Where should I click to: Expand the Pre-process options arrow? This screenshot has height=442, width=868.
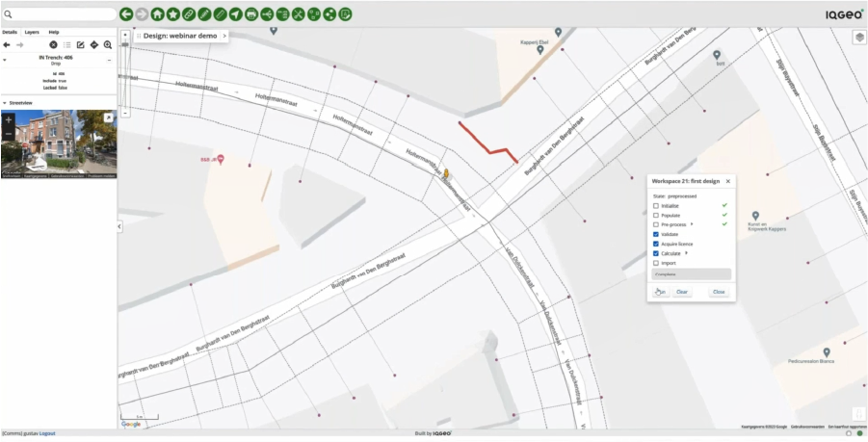click(x=692, y=224)
